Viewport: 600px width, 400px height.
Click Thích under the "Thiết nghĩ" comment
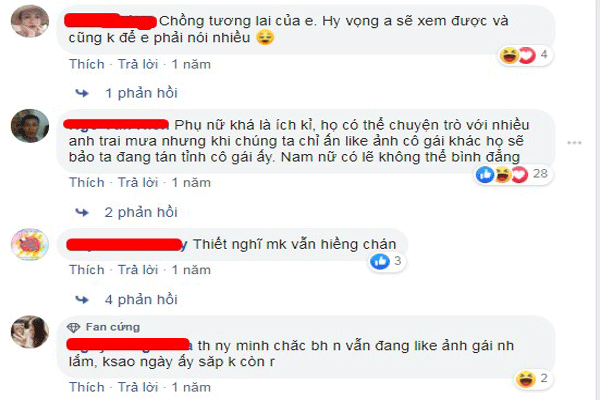click(x=87, y=270)
